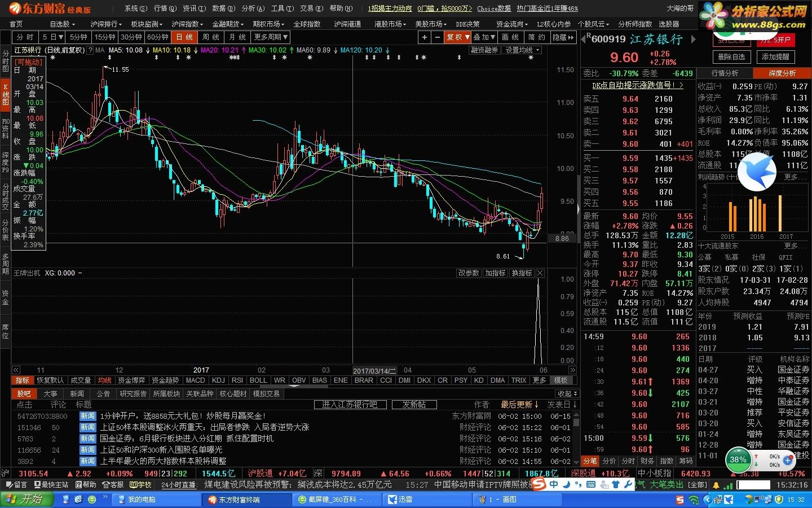Open 最快主站 server selection
The width and height of the screenshot is (812, 508).
click(51, 485)
